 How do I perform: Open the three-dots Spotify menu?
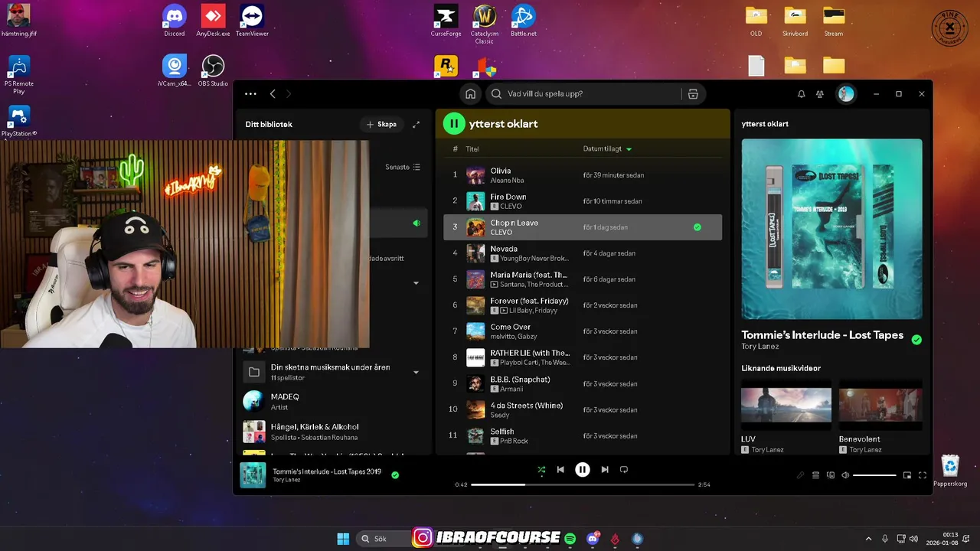(x=250, y=93)
